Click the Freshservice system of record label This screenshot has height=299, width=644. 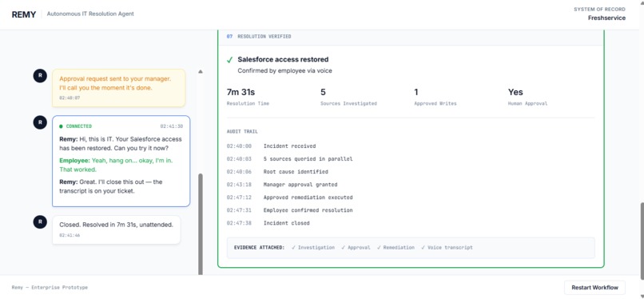click(606, 18)
